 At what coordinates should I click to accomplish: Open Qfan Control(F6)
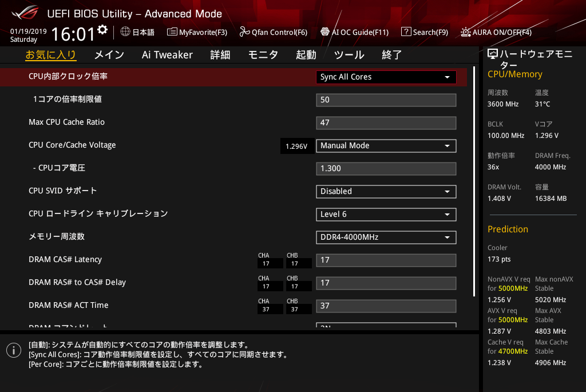[273, 32]
